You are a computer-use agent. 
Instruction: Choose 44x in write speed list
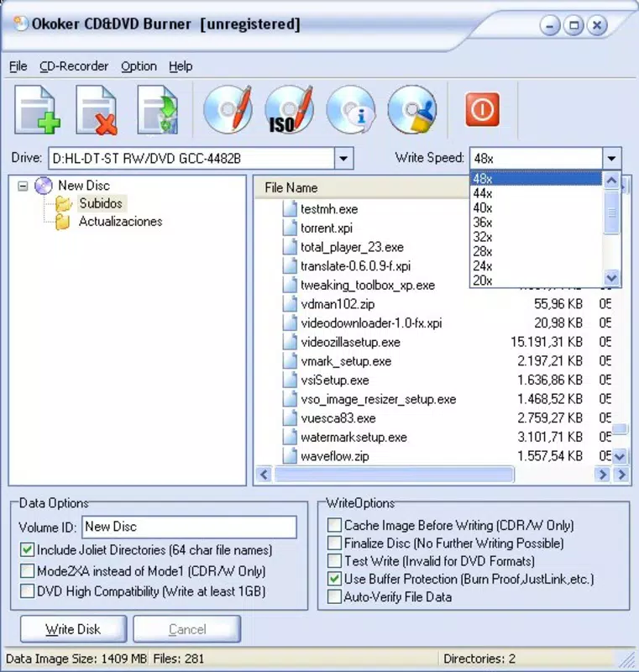coord(536,193)
